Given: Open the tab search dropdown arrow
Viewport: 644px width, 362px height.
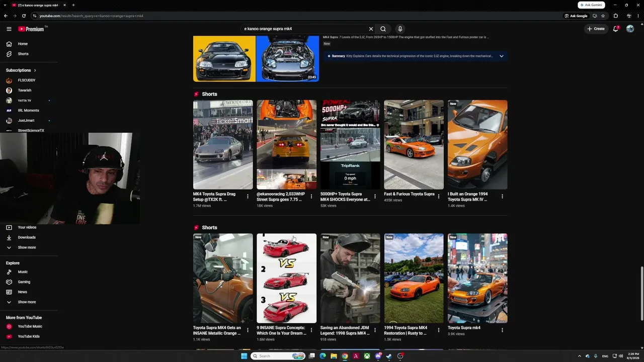Looking at the screenshot, I should (5, 5).
